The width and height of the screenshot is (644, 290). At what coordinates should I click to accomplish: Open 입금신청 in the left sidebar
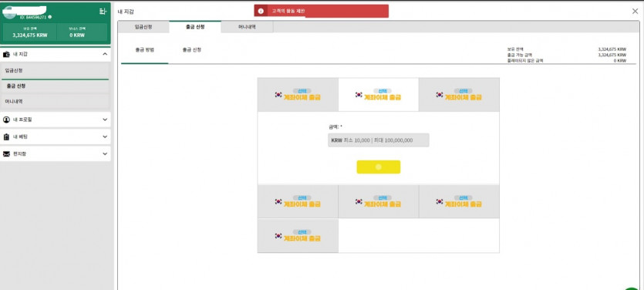tap(55, 71)
